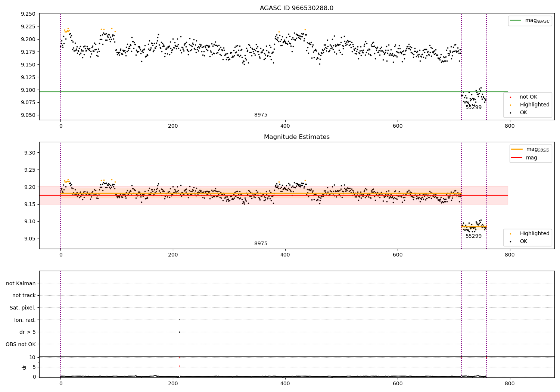Click obsid label 8975 in the AGASC plot
The width and height of the screenshot is (560, 392).
(261, 115)
